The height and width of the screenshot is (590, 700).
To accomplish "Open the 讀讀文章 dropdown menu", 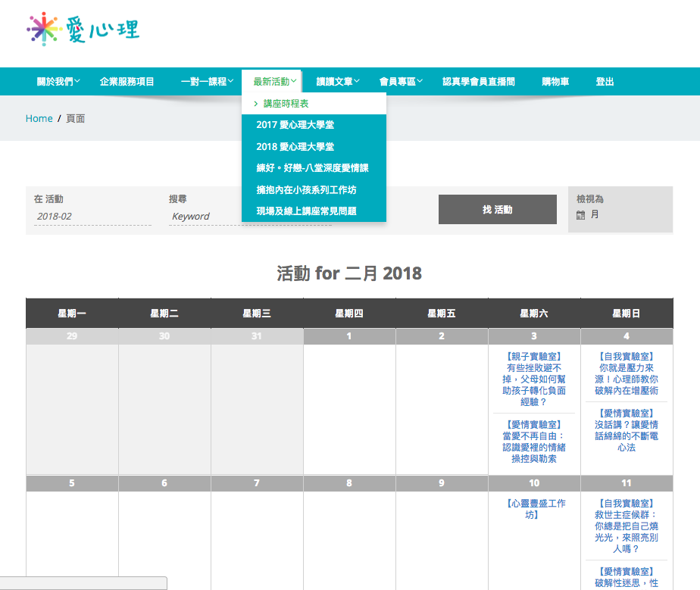I will click(337, 82).
